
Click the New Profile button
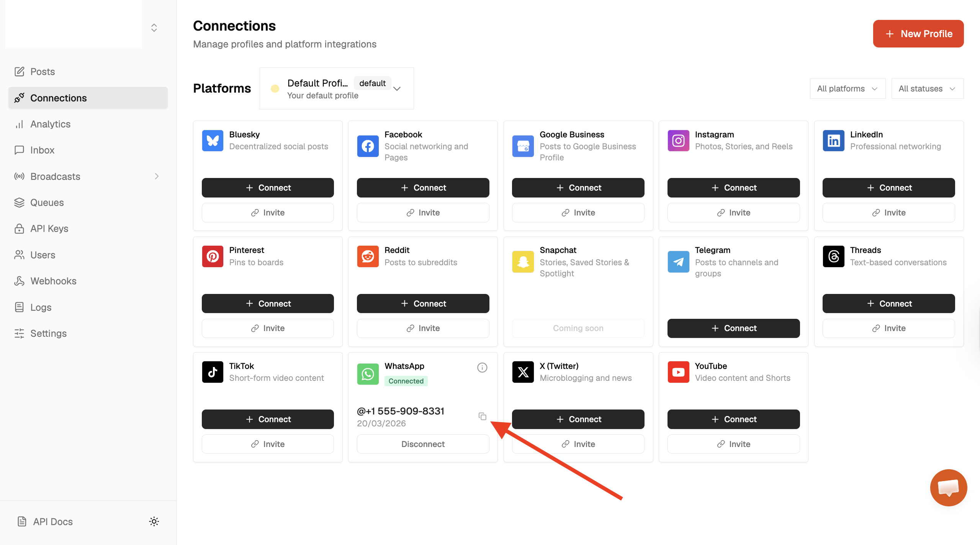tap(918, 34)
